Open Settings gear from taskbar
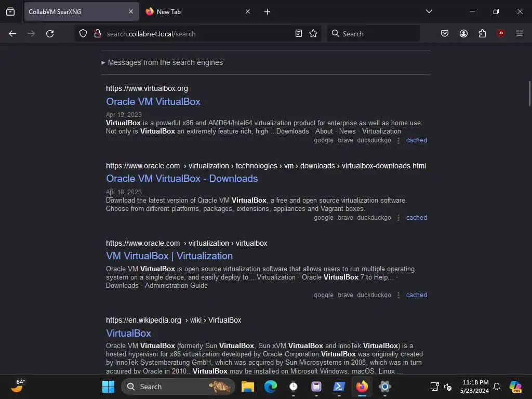 tap(385, 387)
